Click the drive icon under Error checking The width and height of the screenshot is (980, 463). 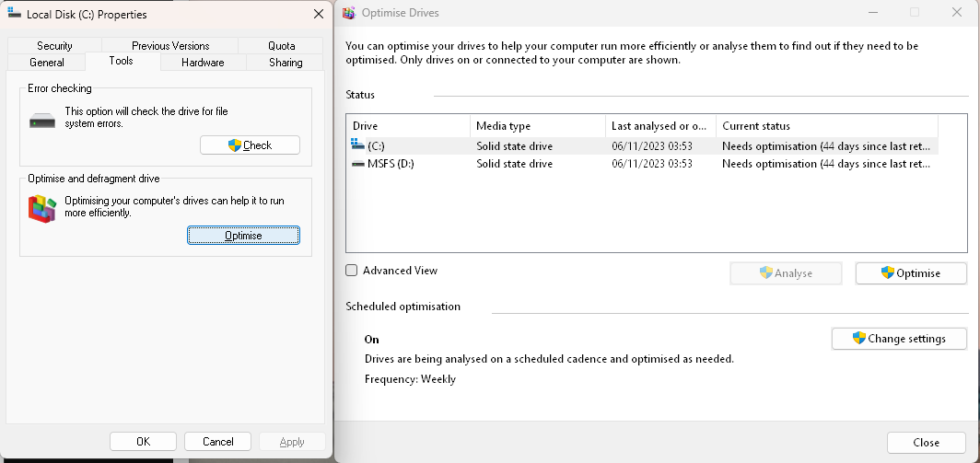[x=42, y=121]
